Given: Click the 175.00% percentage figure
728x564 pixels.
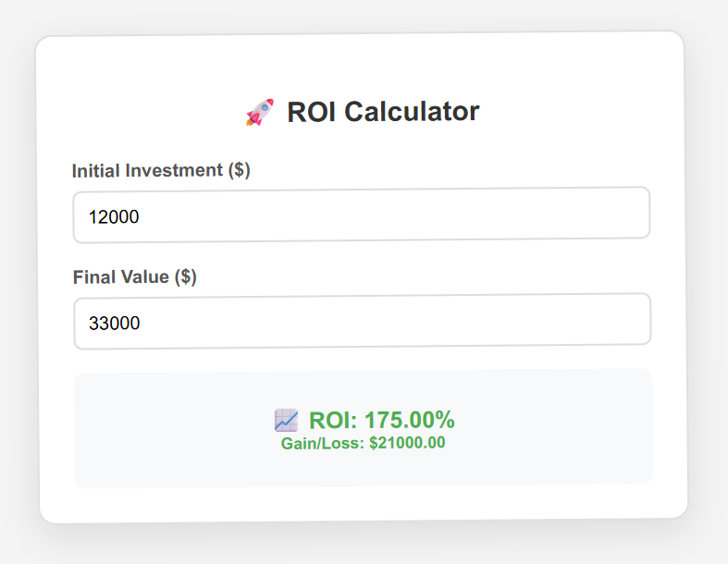Looking at the screenshot, I should (409, 421).
